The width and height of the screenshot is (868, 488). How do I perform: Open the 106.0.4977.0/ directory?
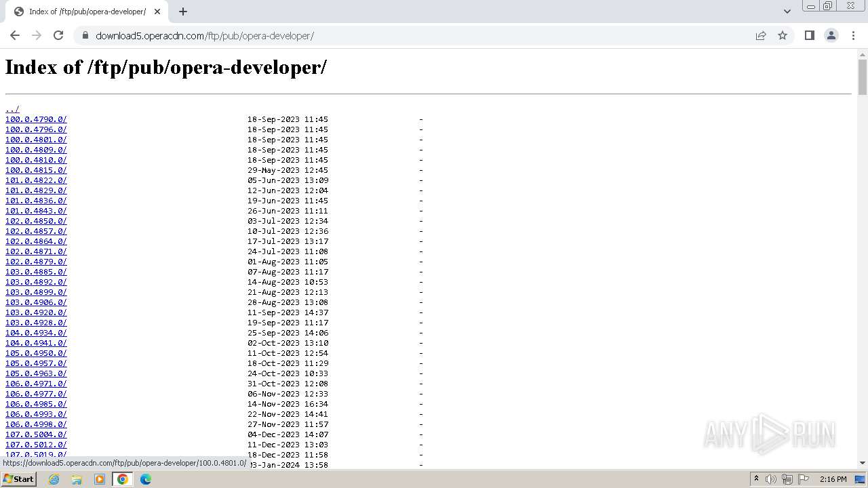36,394
